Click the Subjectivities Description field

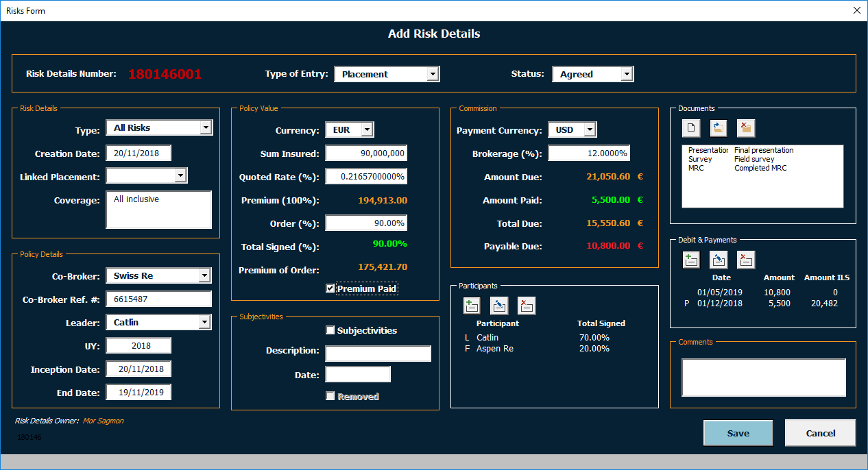pyautogui.click(x=378, y=354)
